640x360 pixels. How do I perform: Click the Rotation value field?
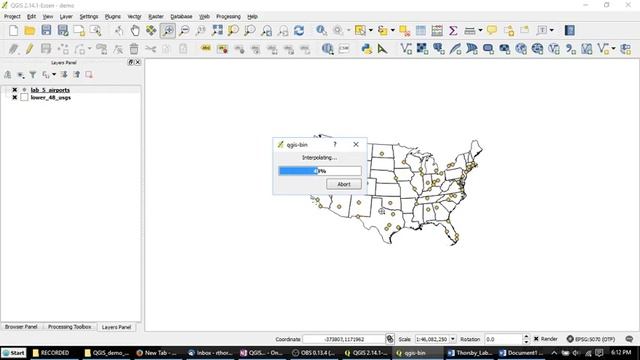[503, 339]
